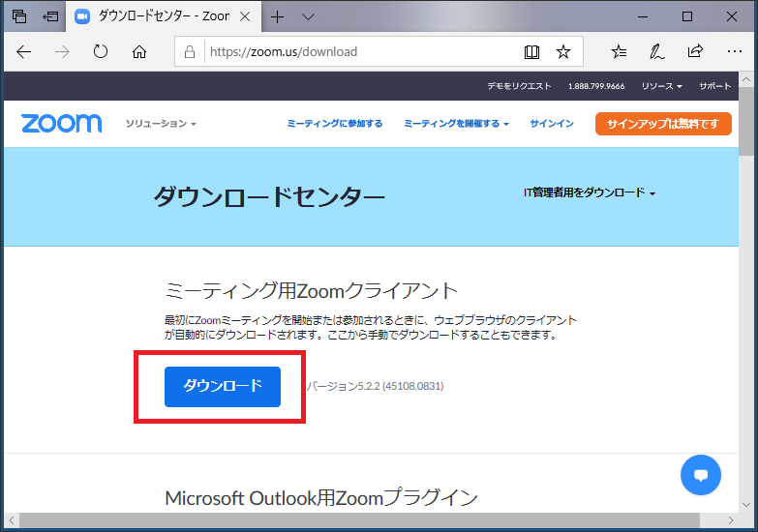Viewport: 758px width, 532px height.
Task: Click the phone number 1.888.799.9666
Action: [596, 86]
